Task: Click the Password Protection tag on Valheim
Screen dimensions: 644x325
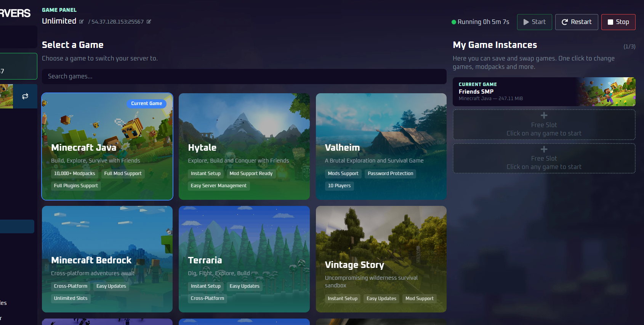Action: coord(390,174)
